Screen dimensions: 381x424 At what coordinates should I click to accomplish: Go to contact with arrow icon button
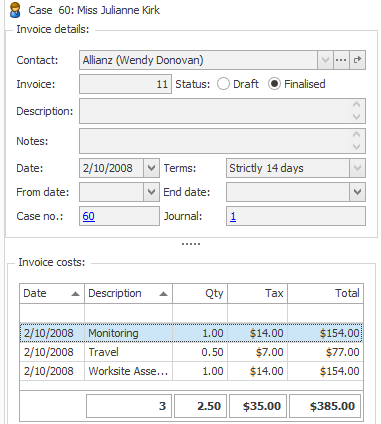(358, 60)
